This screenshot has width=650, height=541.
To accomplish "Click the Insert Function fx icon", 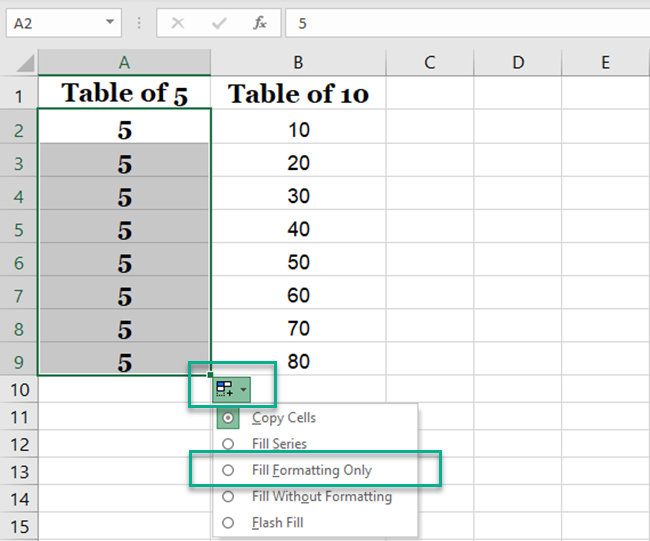I will [259, 23].
